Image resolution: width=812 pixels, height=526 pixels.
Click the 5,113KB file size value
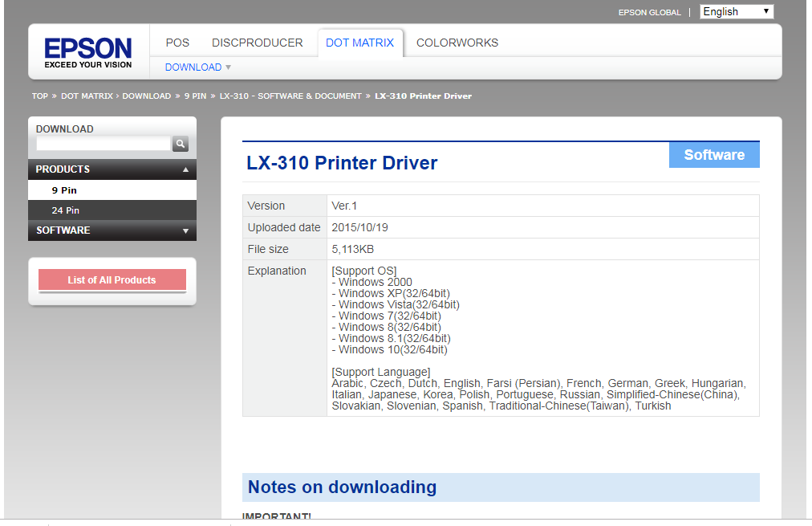[353, 249]
